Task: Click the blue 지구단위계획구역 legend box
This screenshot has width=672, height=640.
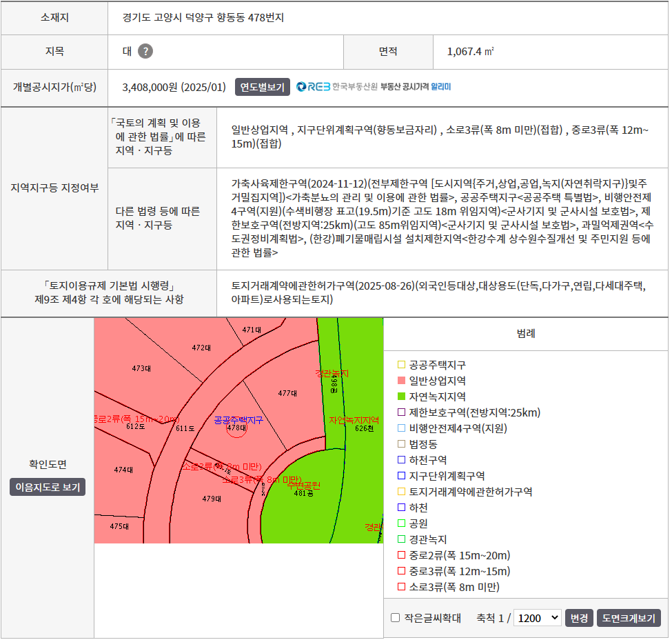Action: (402, 476)
